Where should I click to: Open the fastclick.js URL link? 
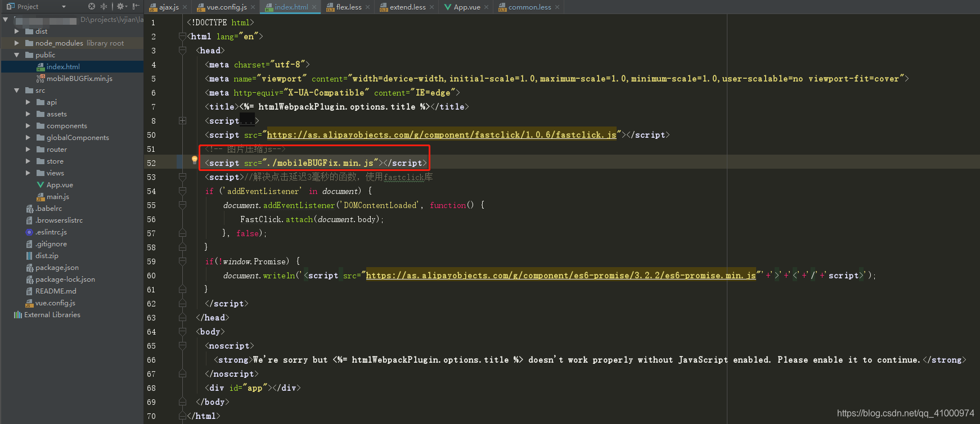point(442,135)
